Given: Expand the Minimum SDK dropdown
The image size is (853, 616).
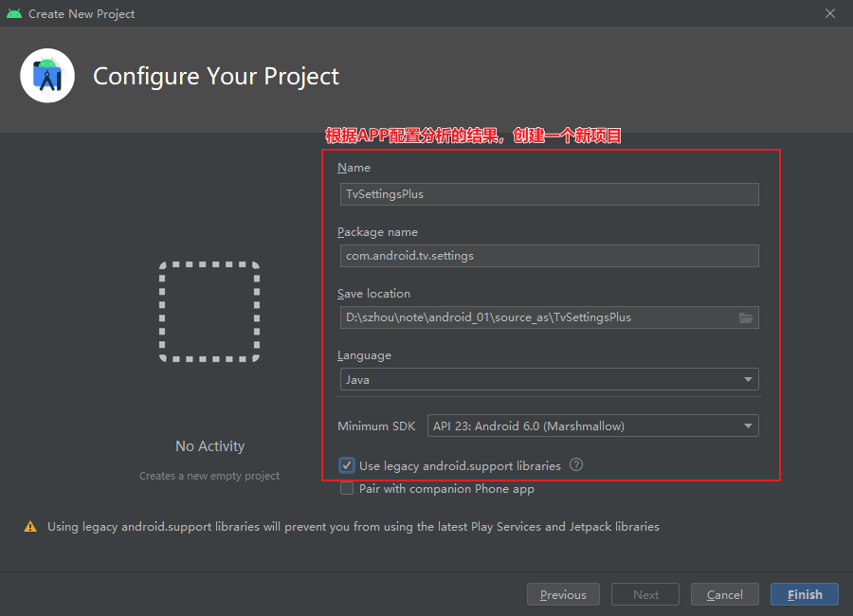Looking at the screenshot, I should (x=592, y=426).
